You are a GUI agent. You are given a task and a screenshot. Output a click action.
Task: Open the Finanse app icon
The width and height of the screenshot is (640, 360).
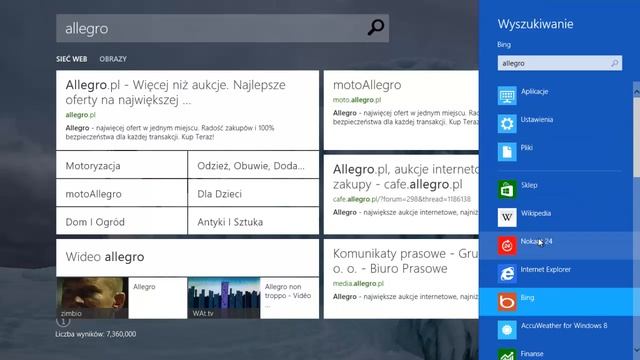(507, 354)
